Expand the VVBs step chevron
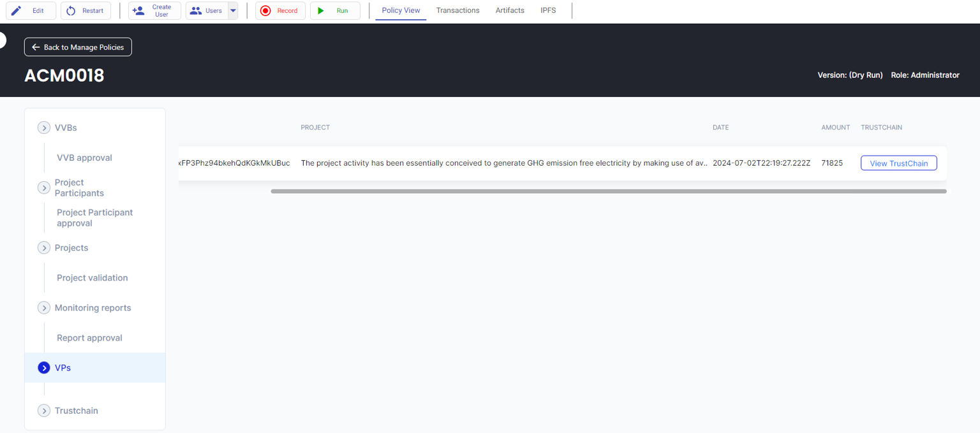 (44, 128)
